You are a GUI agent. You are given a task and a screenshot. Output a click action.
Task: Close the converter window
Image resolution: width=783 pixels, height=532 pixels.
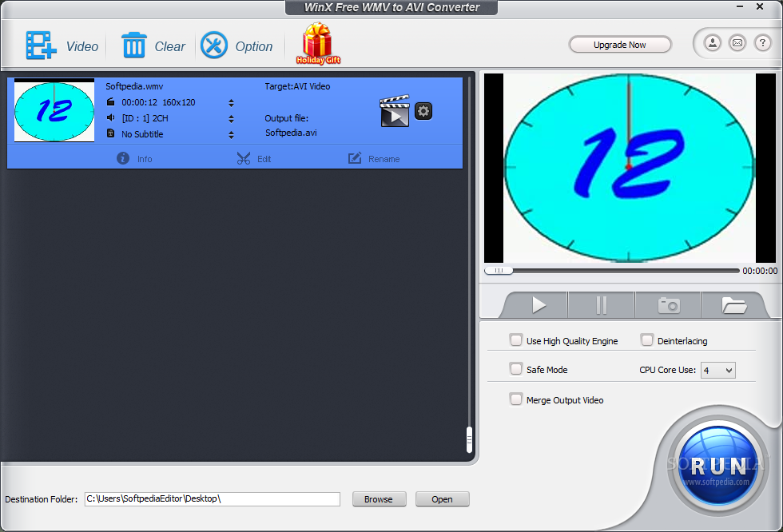coord(760,7)
